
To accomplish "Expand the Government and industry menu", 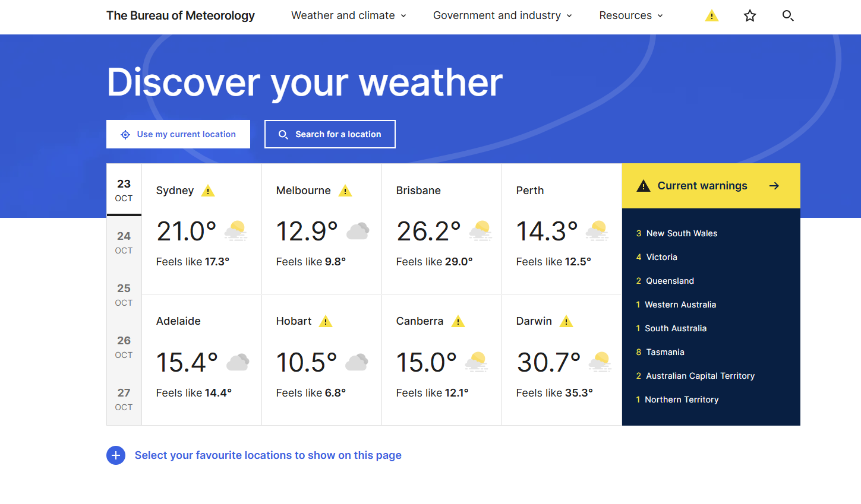I will tap(502, 15).
